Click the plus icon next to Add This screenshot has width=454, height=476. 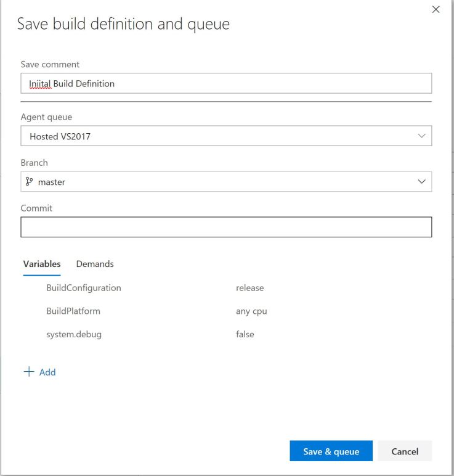[28, 372]
